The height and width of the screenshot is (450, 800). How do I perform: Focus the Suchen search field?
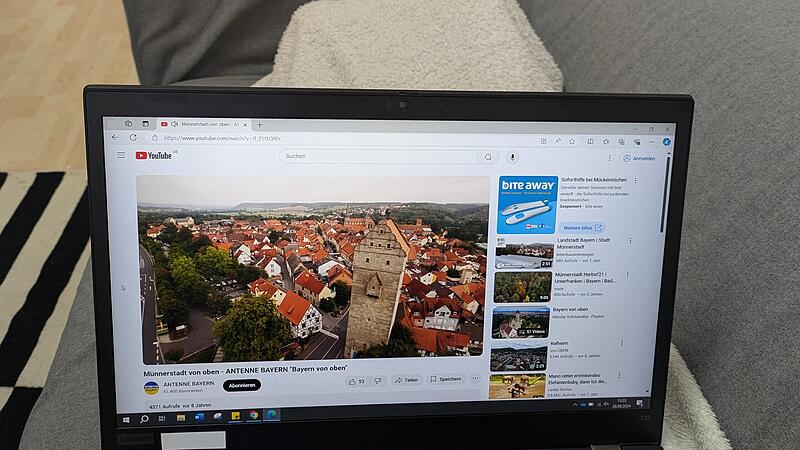point(379,156)
